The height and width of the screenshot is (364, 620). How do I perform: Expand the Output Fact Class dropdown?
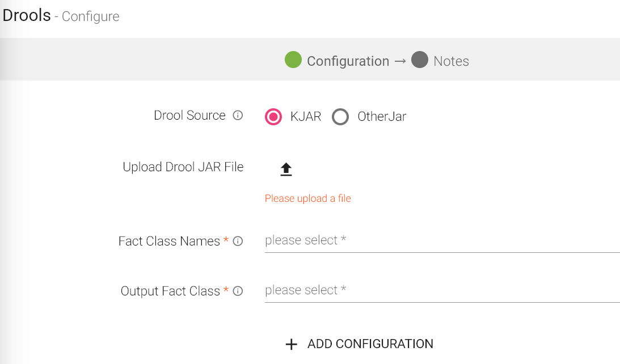[x=442, y=290]
